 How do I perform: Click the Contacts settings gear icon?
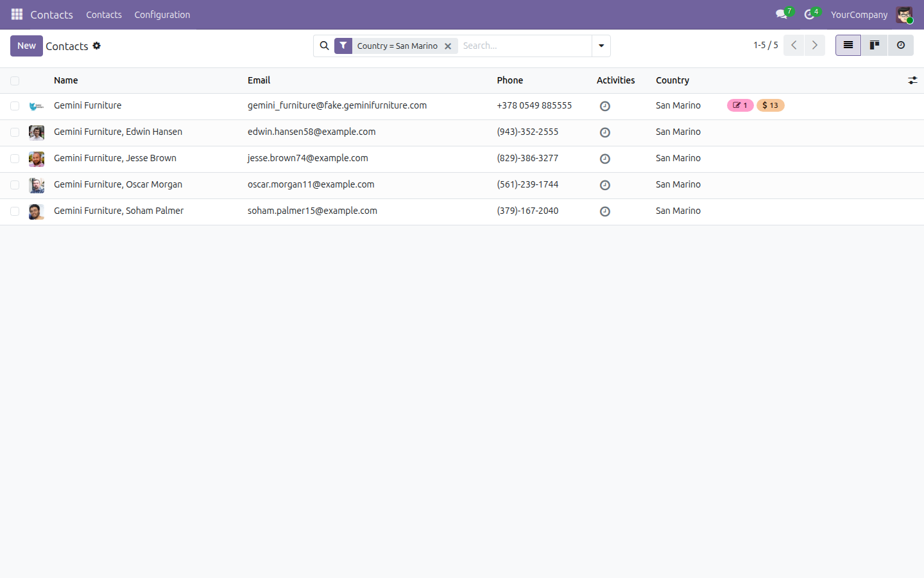(97, 46)
